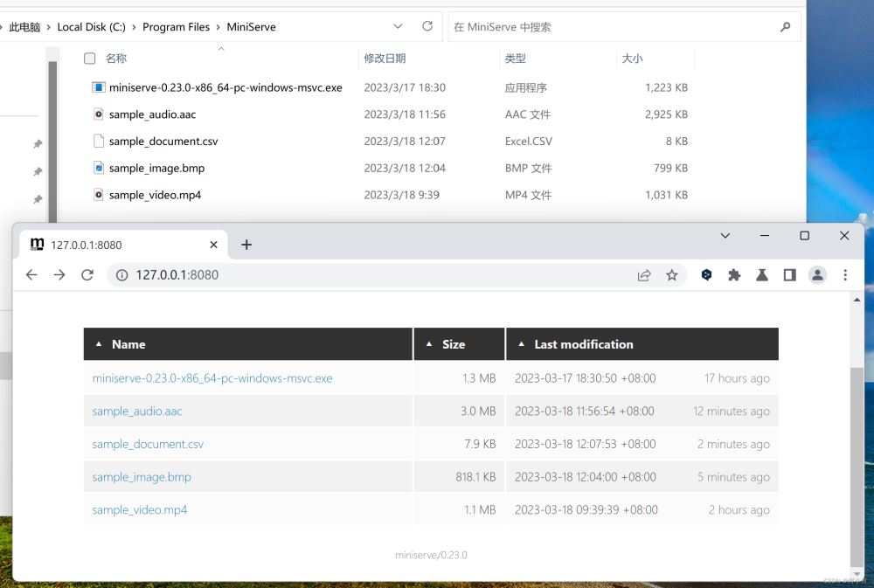
Task: Open the browser extensions puzzle icon
Action: [734, 275]
